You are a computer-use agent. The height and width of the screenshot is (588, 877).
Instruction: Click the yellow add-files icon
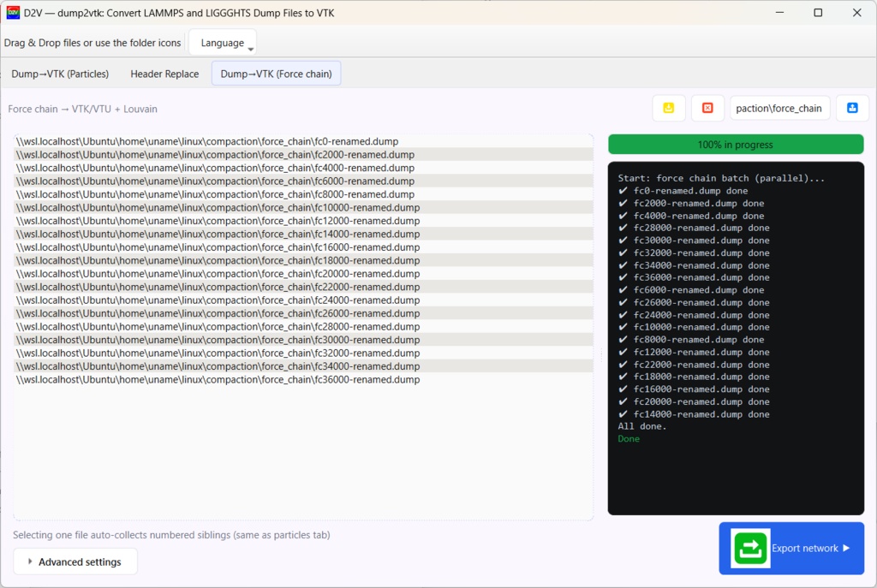pos(669,108)
